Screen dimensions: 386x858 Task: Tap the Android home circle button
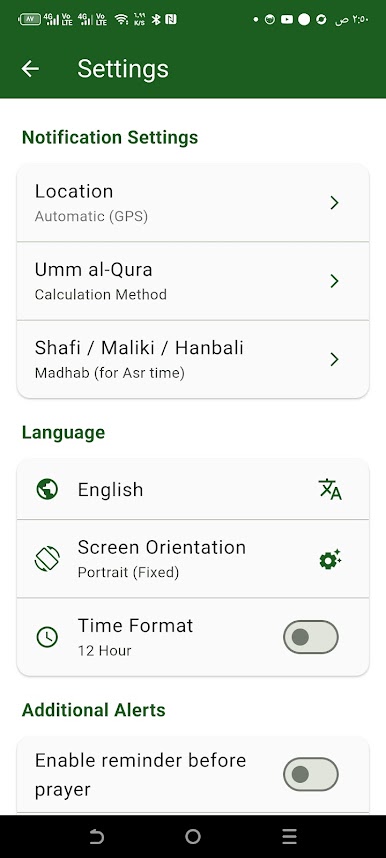tap(193, 836)
